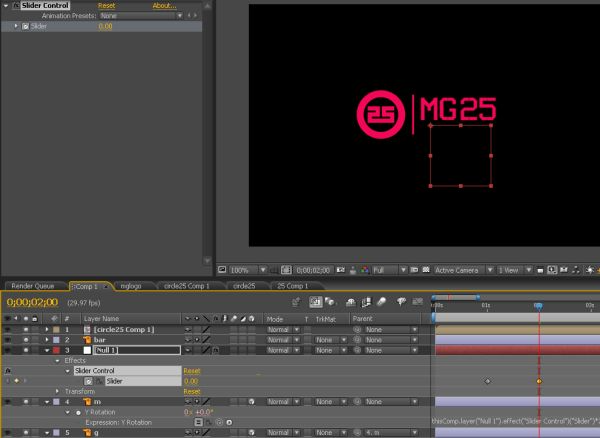Click the parent pick whip for circle25 Comp 1
Screen dimensions: 600x438
[x=357, y=329]
